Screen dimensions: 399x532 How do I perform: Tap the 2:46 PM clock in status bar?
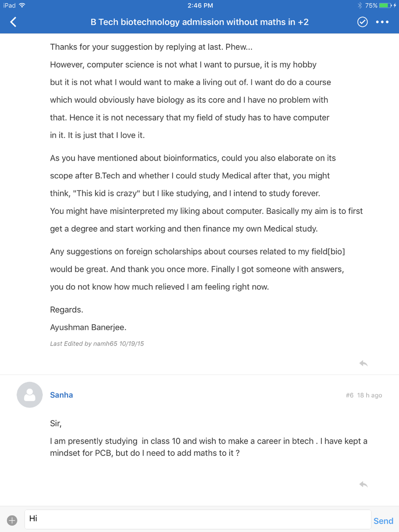tap(200, 6)
